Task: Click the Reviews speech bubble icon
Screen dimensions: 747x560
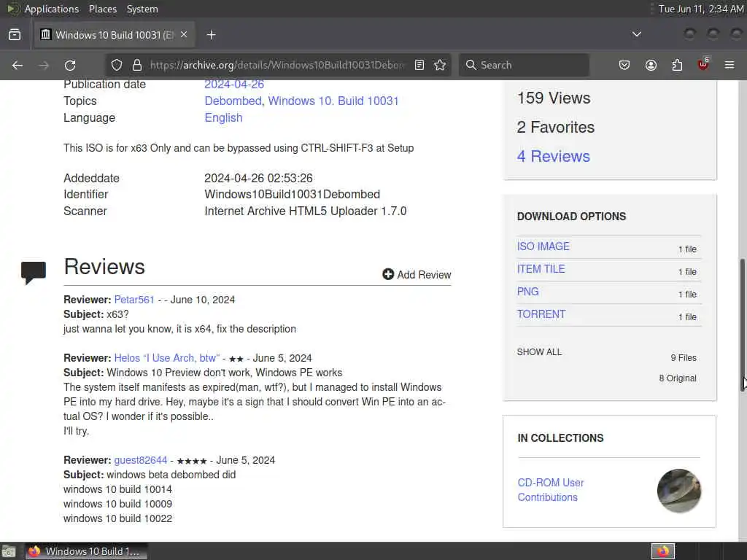Action: (34, 273)
